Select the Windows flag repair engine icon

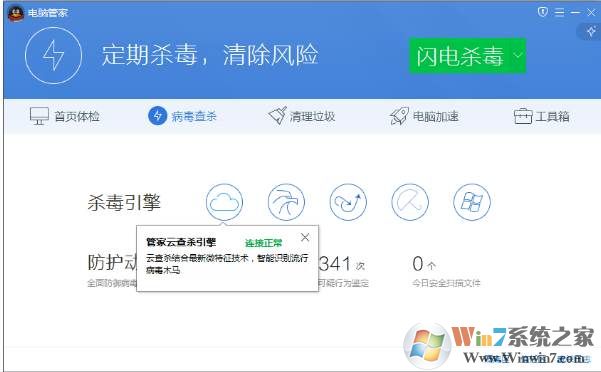pos(471,202)
